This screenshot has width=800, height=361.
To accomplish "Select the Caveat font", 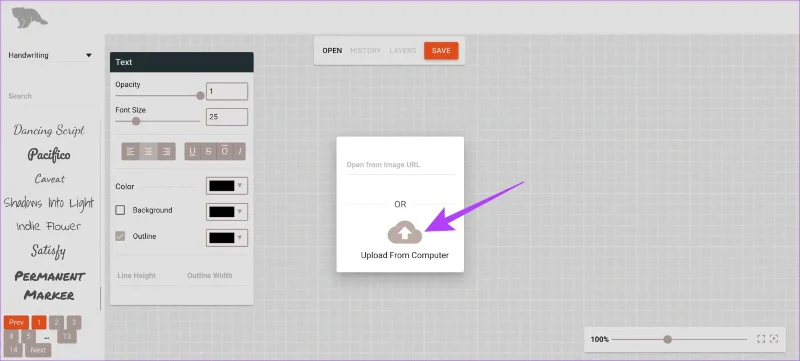I will (49, 179).
